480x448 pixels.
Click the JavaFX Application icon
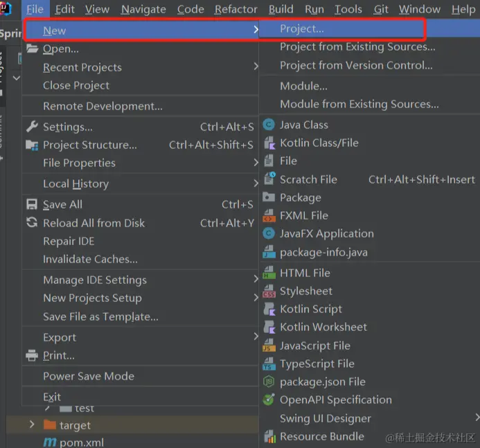point(269,233)
